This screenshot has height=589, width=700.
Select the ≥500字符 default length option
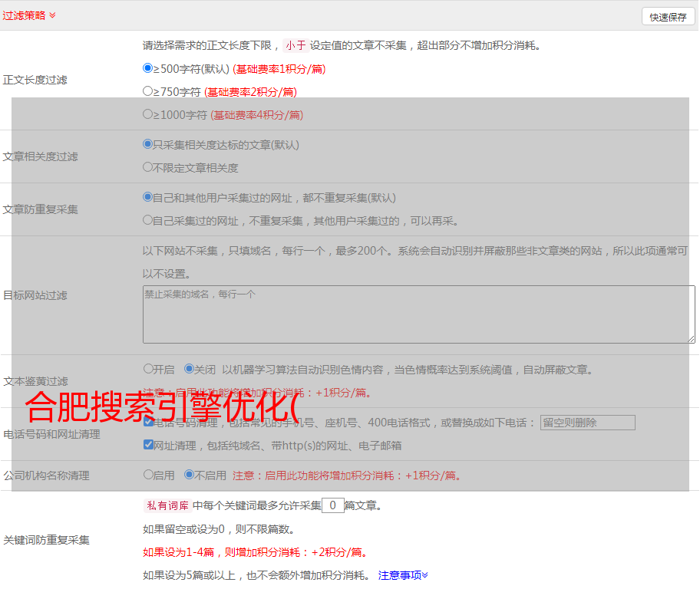point(148,68)
